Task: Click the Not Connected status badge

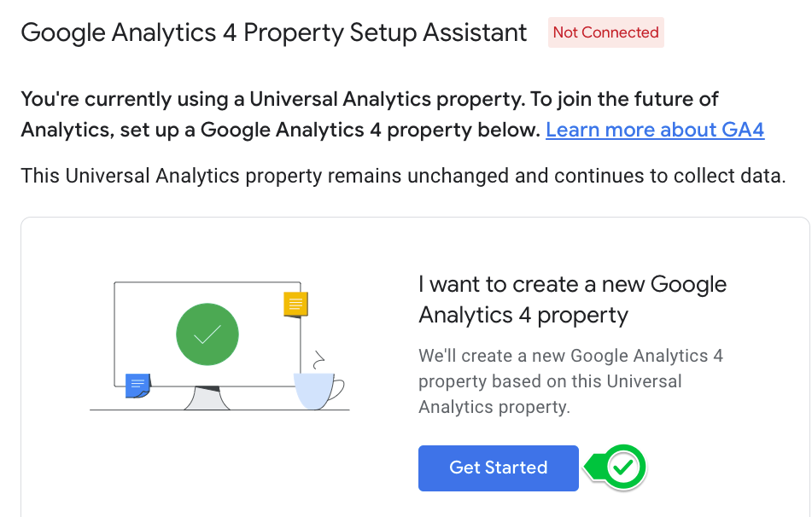Action: click(605, 32)
